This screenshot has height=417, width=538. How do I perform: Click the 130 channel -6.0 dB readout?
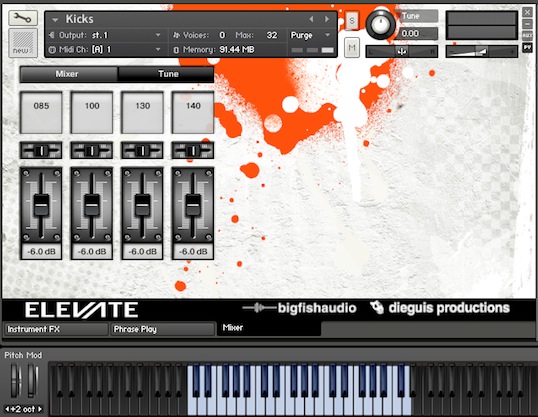coord(142,252)
